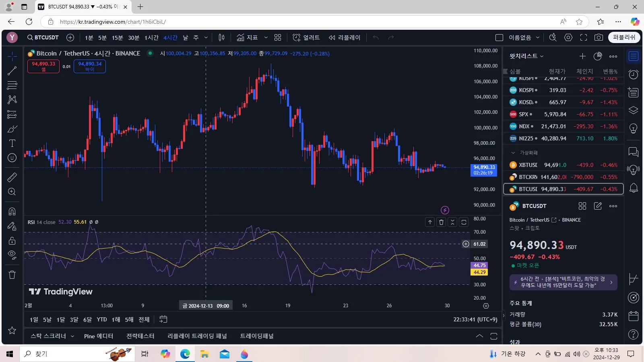The width and height of the screenshot is (644, 362).
Task: Open watchlist more options ellipsis
Action: pyautogui.click(x=613, y=56)
